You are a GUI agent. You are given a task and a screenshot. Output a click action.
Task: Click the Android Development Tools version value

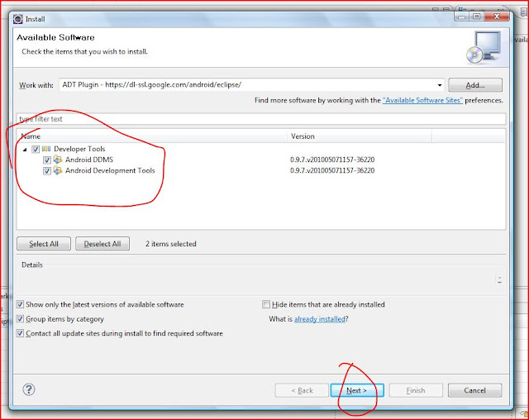pos(332,170)
